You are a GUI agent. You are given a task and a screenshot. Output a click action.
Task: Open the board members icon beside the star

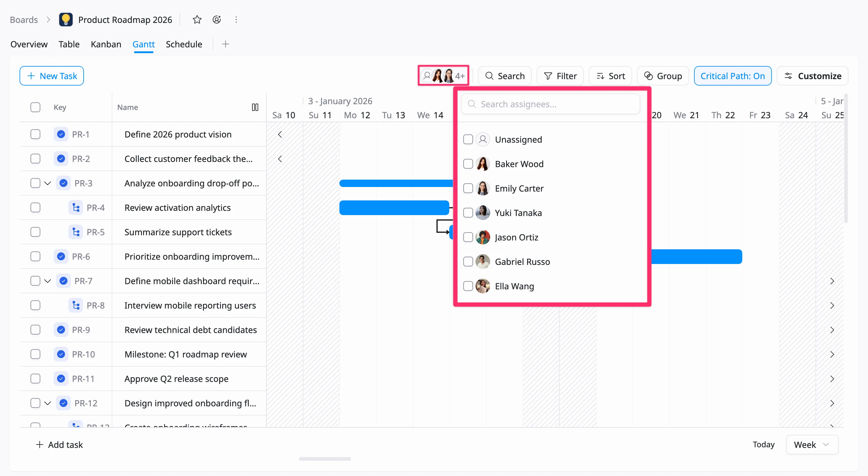[217, 20]
